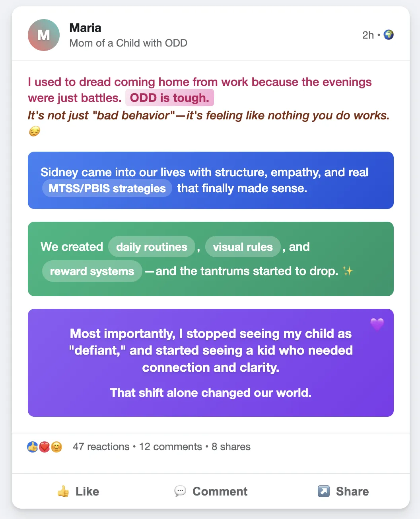Screen dimensions: 420x519
Task: Like Maria's post
Action: [78, 491]
